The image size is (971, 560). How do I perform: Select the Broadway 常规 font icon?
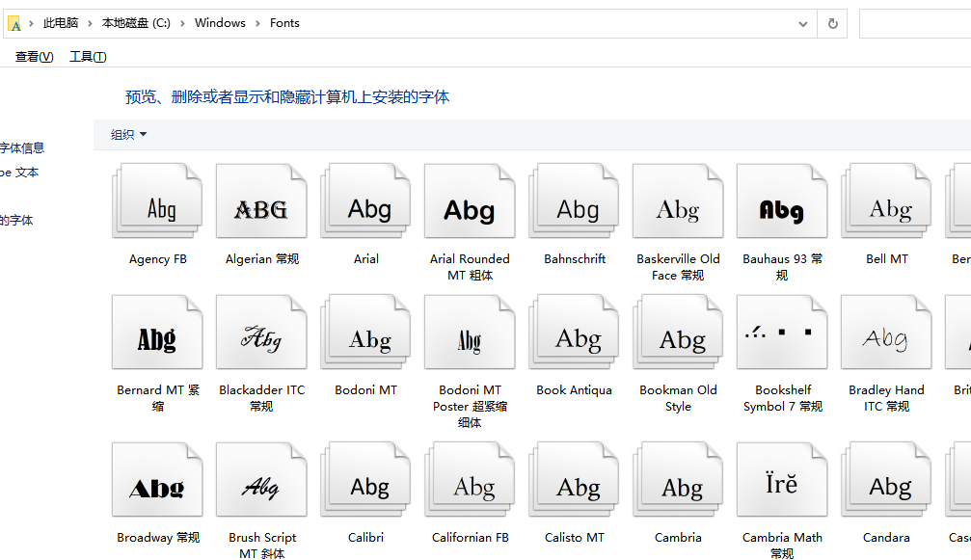click(157, 479)
